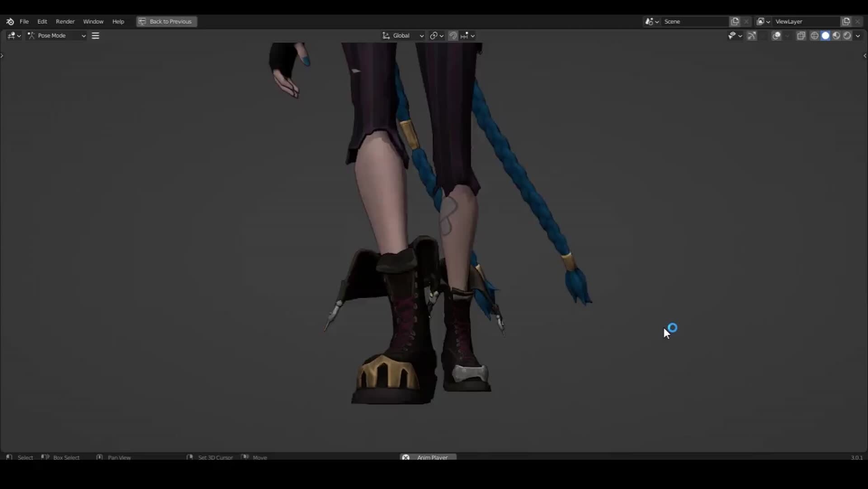
Task: Switch to Wireframe viewport shading
Action: [x=814, y=36]
